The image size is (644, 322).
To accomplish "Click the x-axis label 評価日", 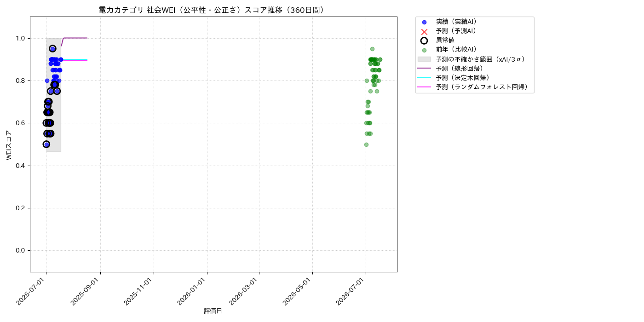I will click(x=213, y=311).
